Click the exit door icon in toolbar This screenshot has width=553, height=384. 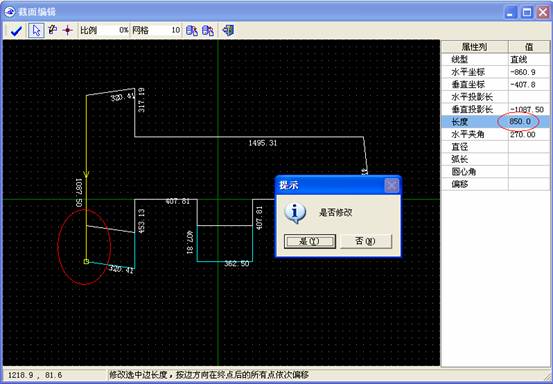(228, 31)
